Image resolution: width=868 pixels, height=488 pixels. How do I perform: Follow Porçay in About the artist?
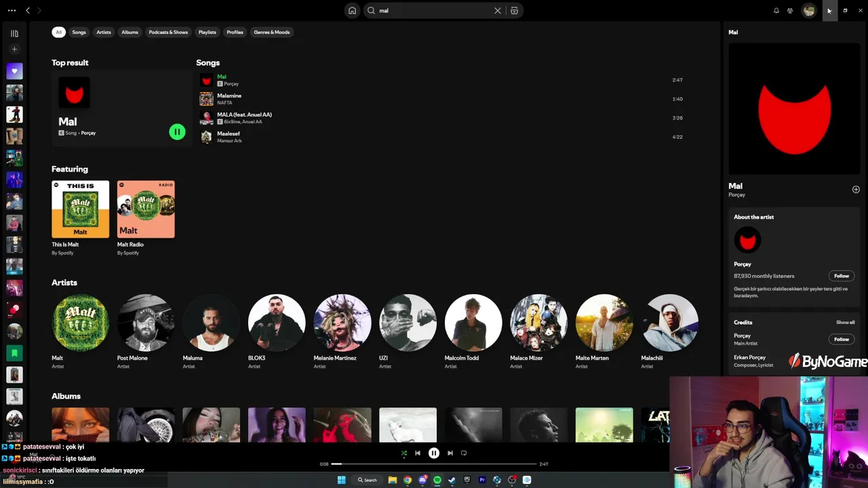point(842,276)
